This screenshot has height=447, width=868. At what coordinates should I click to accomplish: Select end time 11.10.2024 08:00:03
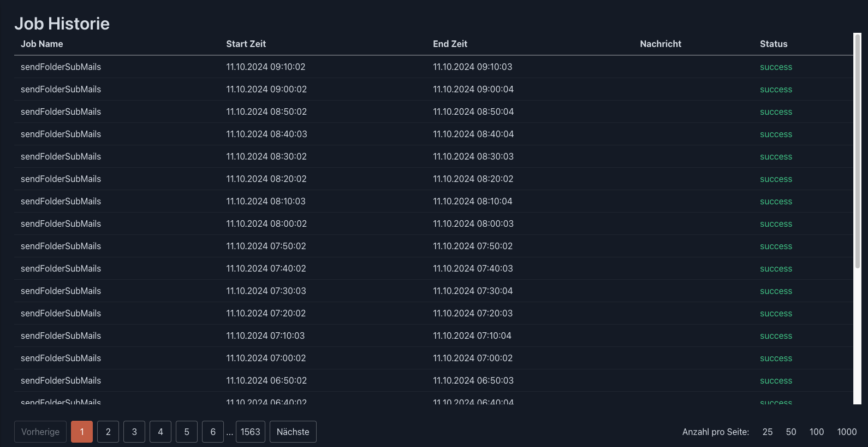click(x=473, y=224)
